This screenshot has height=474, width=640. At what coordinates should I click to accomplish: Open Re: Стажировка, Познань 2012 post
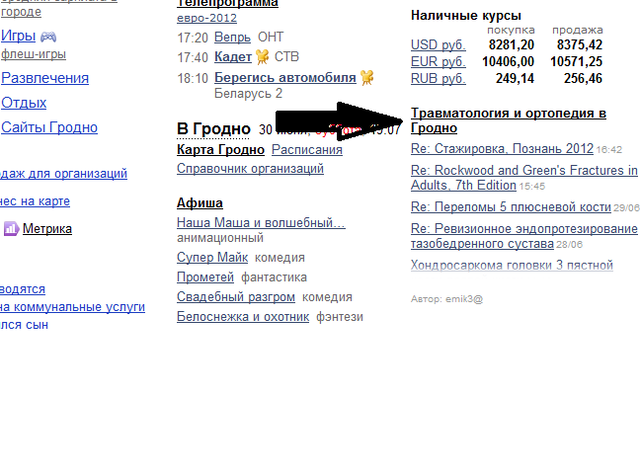(x=502, y=149)
